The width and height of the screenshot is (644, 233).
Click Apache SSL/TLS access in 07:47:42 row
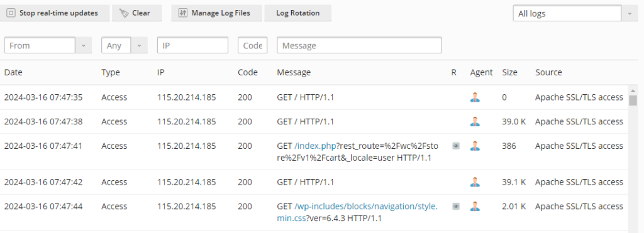(x=579, y=182)
